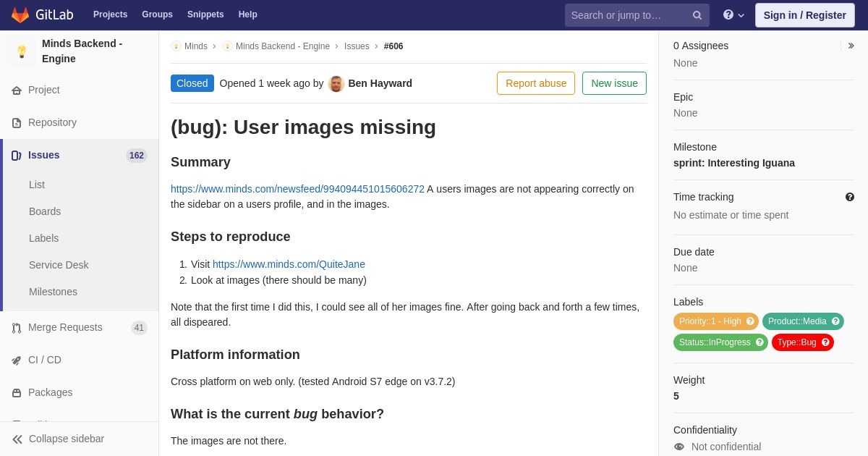Click the Repository file icon
The image size is (868, 456).
17,123
